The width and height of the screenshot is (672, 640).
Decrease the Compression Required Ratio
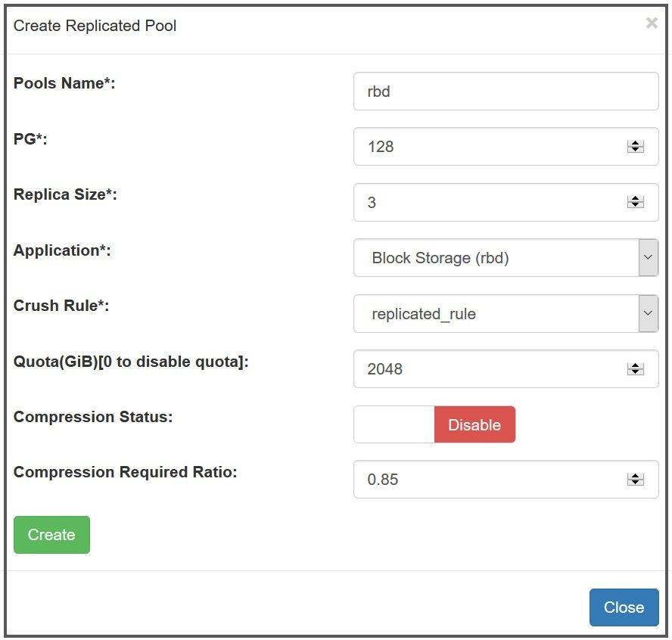[634, 484]
